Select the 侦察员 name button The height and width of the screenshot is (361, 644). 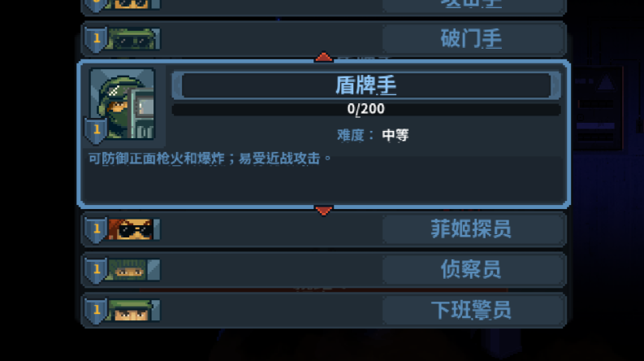(x=473, y=270)
